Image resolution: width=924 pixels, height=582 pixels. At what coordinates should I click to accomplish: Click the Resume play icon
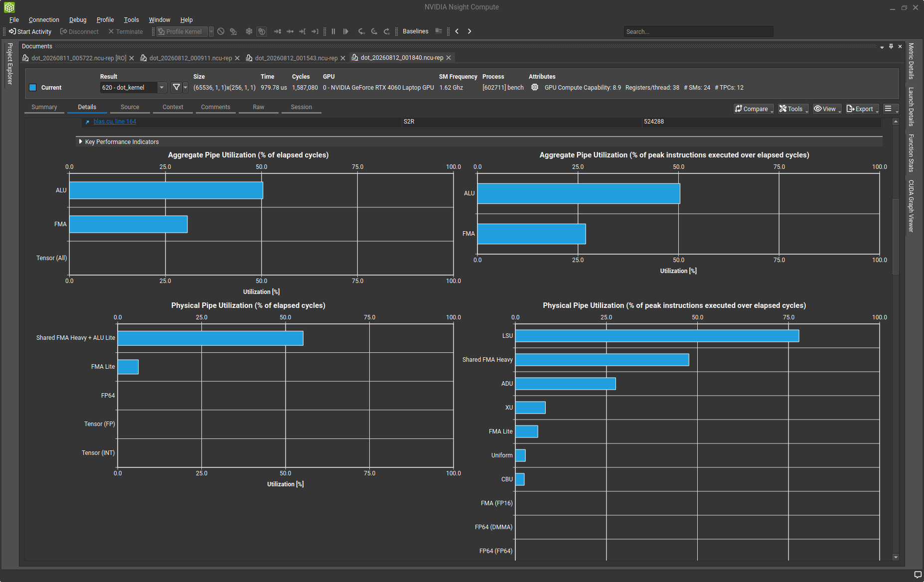coord(346,31)
